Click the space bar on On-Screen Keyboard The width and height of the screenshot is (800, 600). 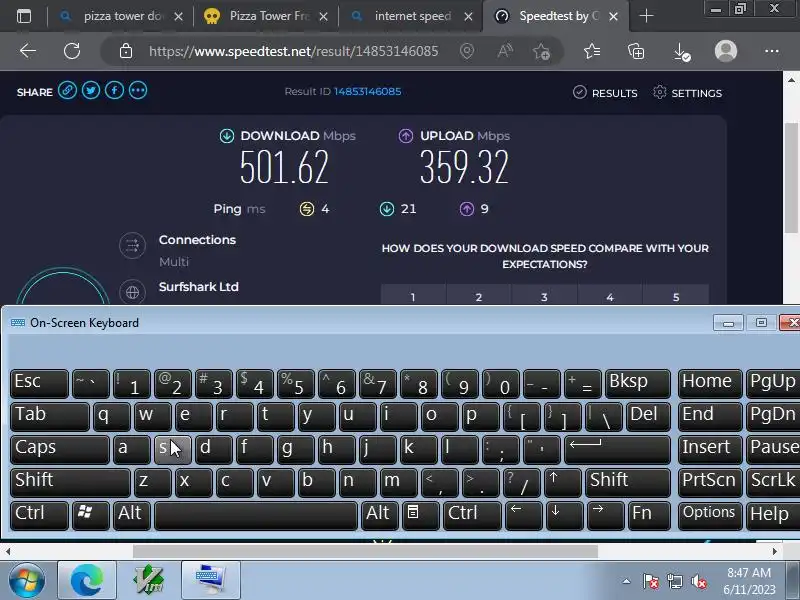click(x=256, y=515)
